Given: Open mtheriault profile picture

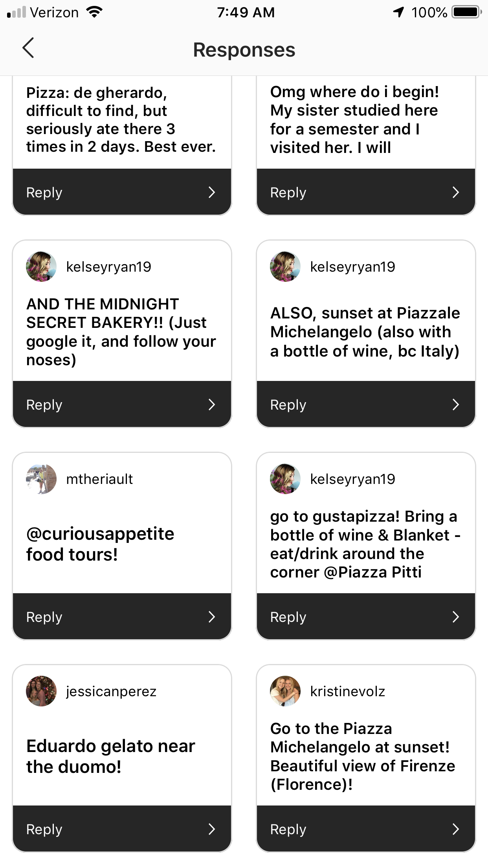Looking at the screenshot, I should pyautogui.click(x=41, y=479).
